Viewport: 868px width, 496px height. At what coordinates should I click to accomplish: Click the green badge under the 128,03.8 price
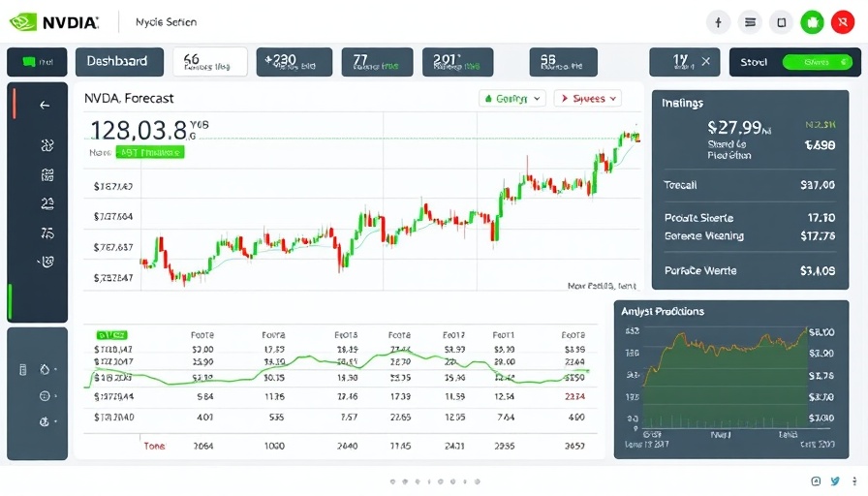point(150,152)
